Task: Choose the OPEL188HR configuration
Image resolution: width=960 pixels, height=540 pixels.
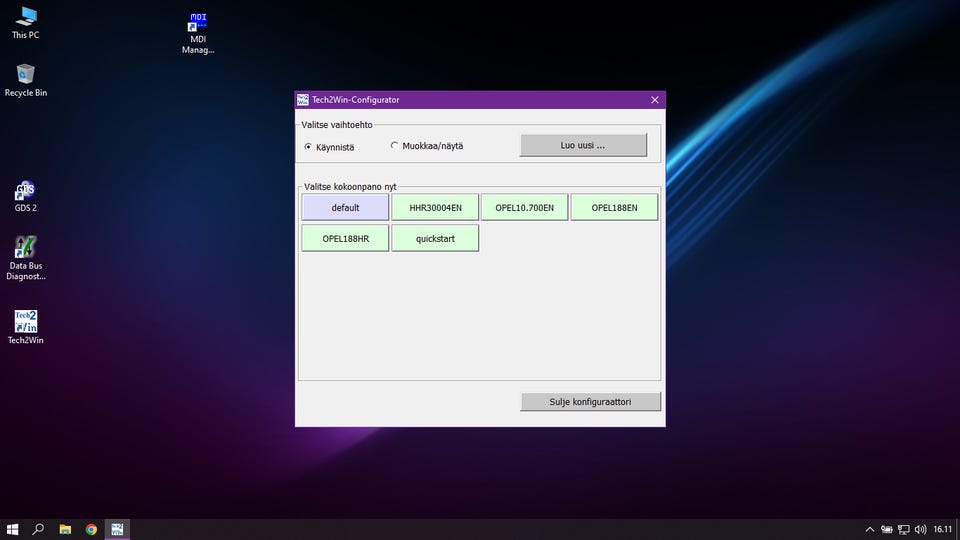Action: tap(345, 238)
